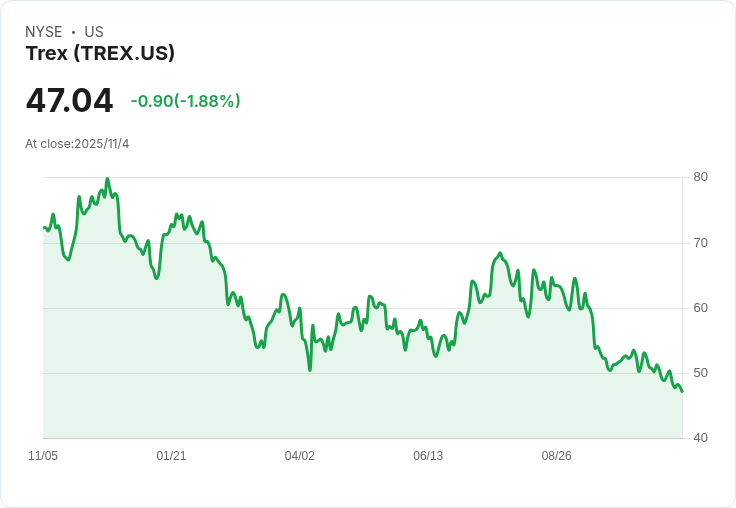Click the 50 value on price axis
736x508 pixels.
coord(700,373)
